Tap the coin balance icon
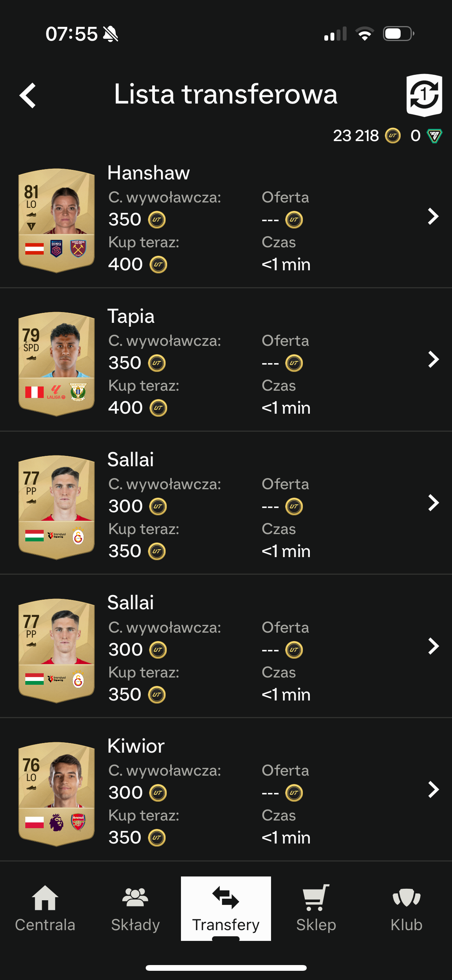 393,136
